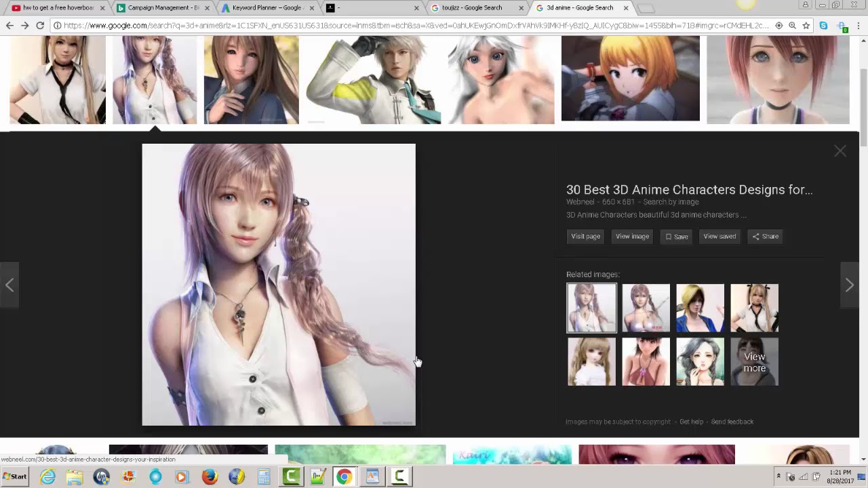Screen dimensions: 868x488
Task: Open the top-row result of brown-haired girl
Action: pos(251,80)
